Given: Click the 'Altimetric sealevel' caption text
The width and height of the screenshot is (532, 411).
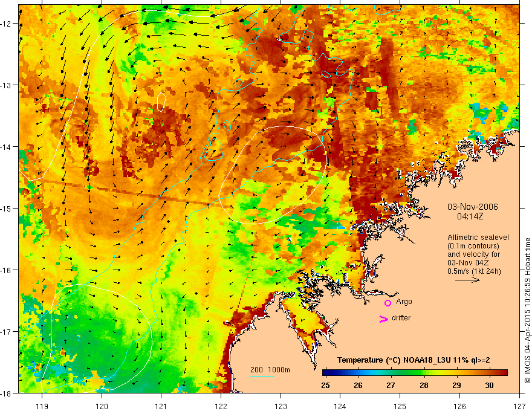Looking at the screenshot, I should pyautogui.click(x=478, y=238).
